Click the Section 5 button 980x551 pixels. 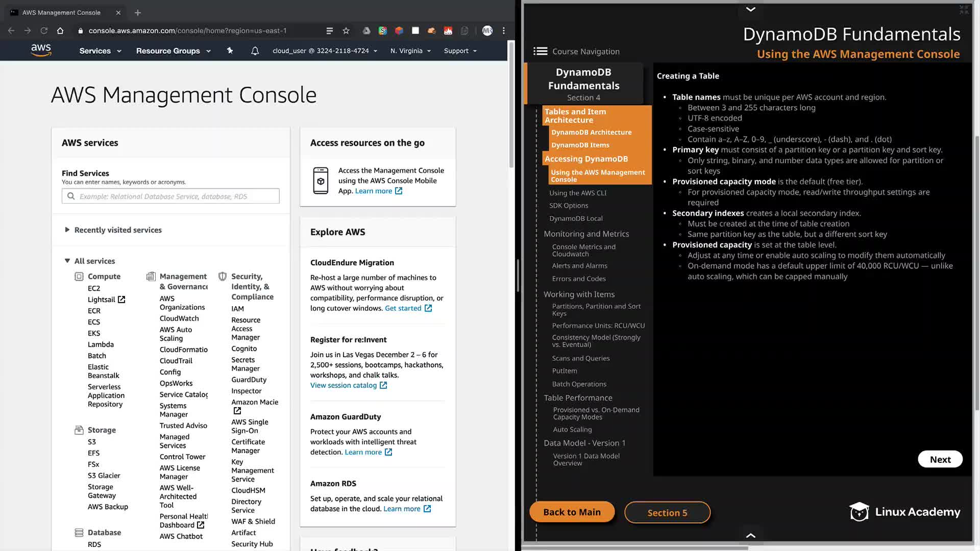click(x=667, y=513)
